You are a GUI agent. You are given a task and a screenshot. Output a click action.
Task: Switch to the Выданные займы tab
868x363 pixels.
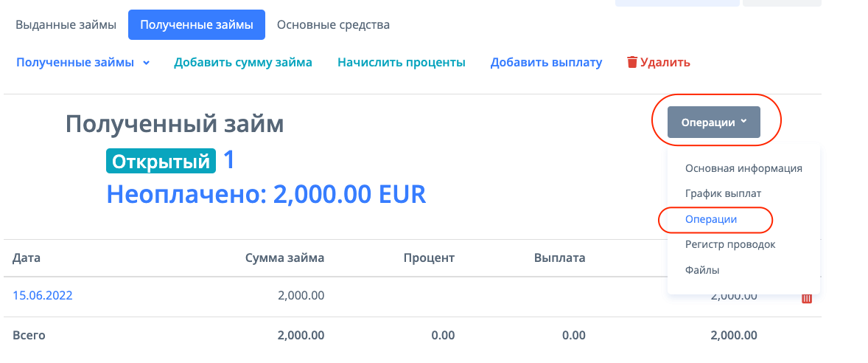66,25
